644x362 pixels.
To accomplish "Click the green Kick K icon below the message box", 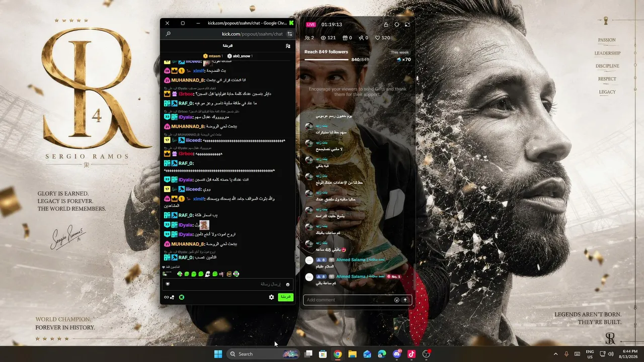I will pyautogui.click(x=182, y=297).
